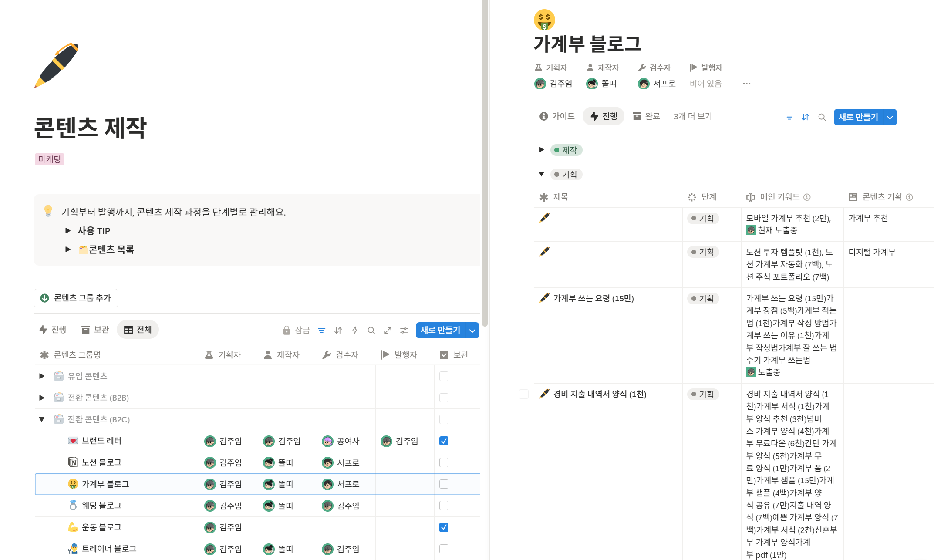Open the 가계부 쓰는 요령 (15만) page
The image size is (934, 560).
(x=593, y=298)
